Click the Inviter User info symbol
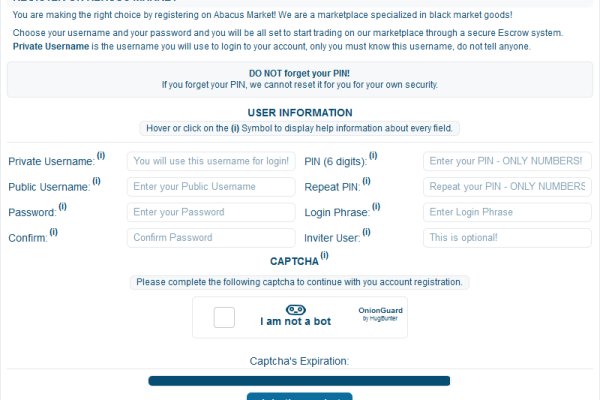Viewport: 600px width, 400px height. pos(366,232)
